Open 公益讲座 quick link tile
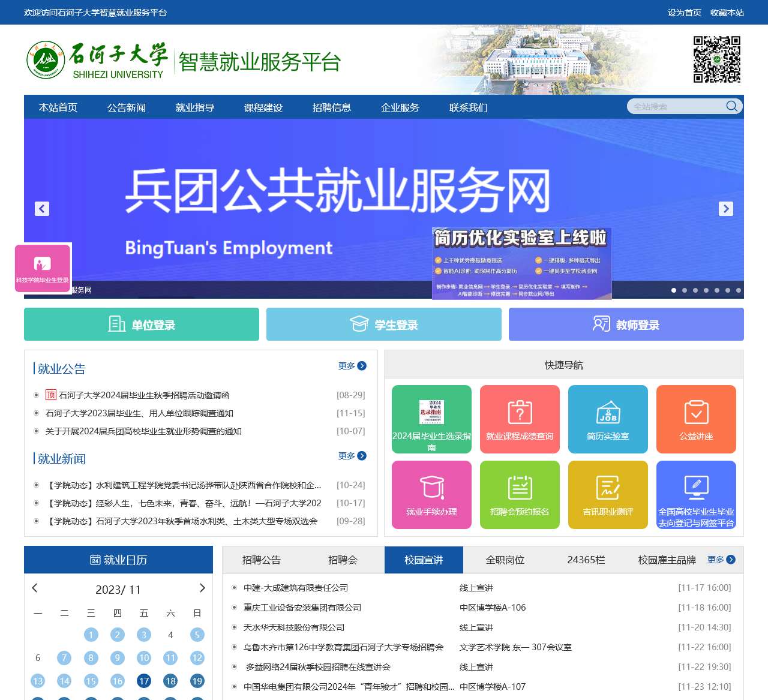Screen dimensions: 768x700 [696, 419]
